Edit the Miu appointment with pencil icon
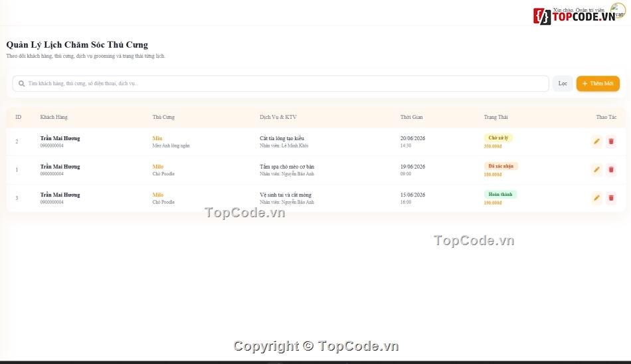This screenshot has height=364, width=631. (596, 141)
